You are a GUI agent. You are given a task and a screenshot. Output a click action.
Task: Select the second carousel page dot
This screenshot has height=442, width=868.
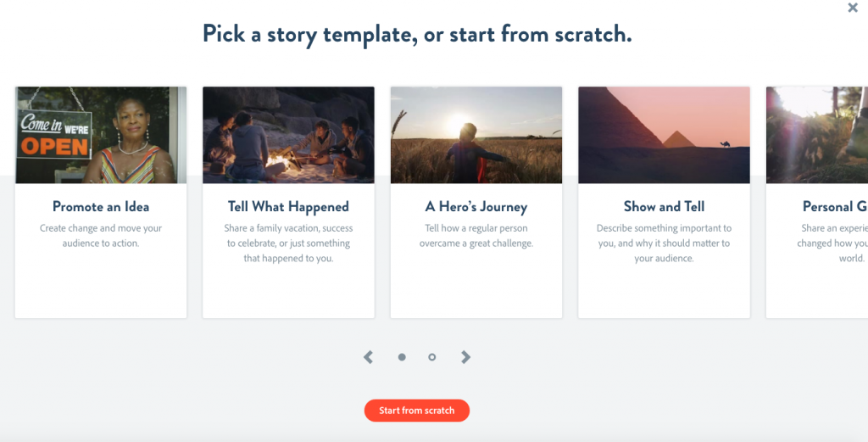[432, 357]
